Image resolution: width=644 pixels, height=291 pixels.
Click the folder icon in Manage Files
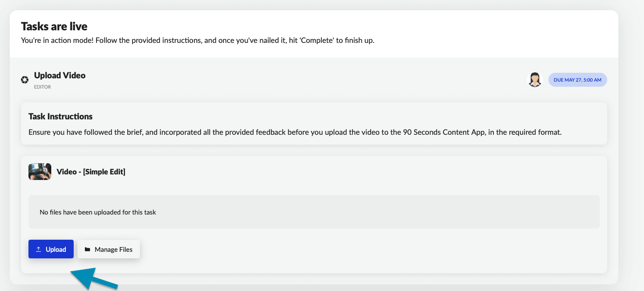pyautogui.click(x=87, y=249)
